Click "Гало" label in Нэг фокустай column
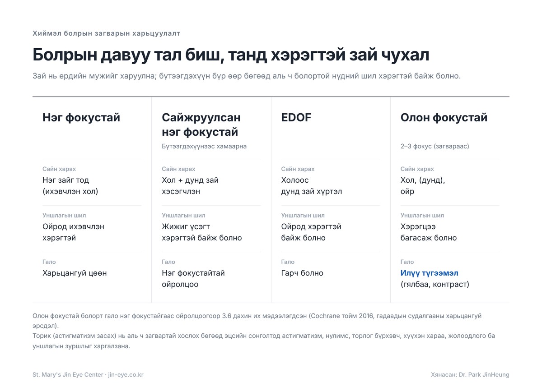This screenshot has height=392, width=542. point(49,262)
